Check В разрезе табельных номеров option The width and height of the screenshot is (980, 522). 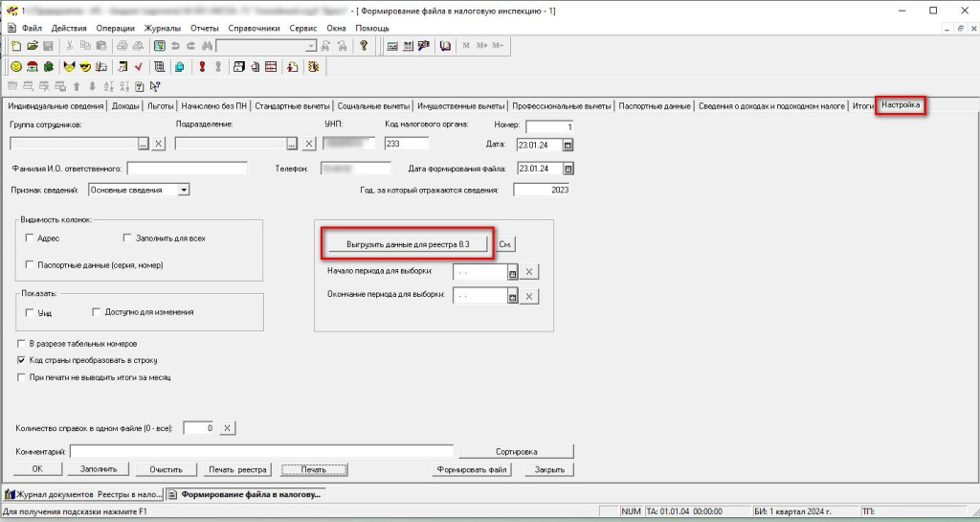[22, 343]
